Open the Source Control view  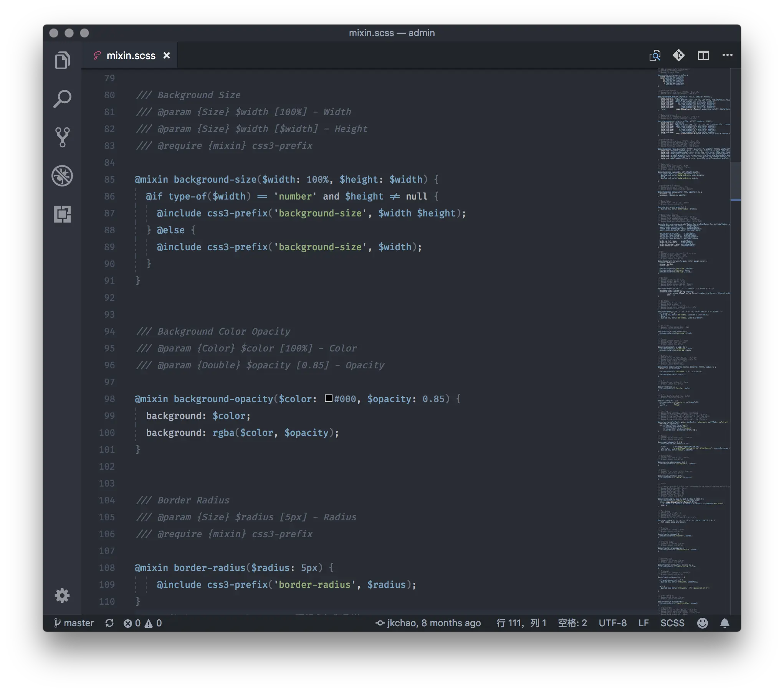click(63, 137)
